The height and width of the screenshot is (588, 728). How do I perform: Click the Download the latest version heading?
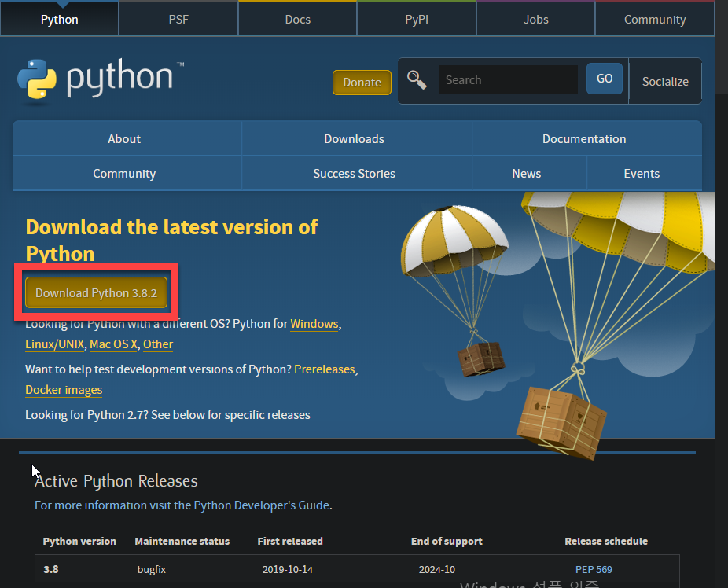click(x=171, y=241)
